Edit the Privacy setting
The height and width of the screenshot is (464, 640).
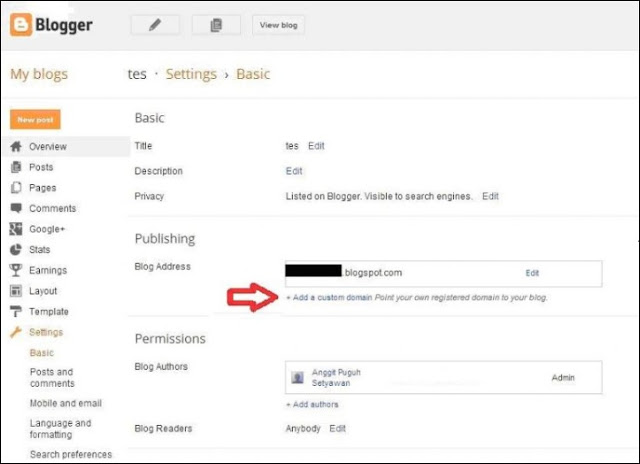pyautogui.click(x=490, y=196)
